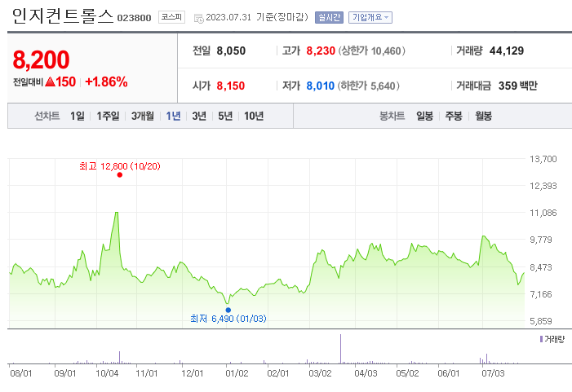572x392 pixels.
Task: Click the red up-triangle change icon
Action: (50, 81)
